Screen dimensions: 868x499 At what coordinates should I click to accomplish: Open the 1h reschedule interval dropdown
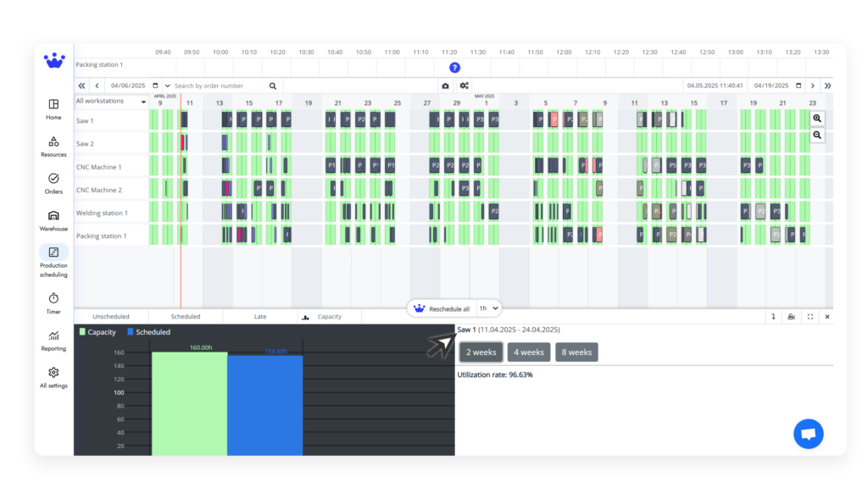click(x=488, y=308)
